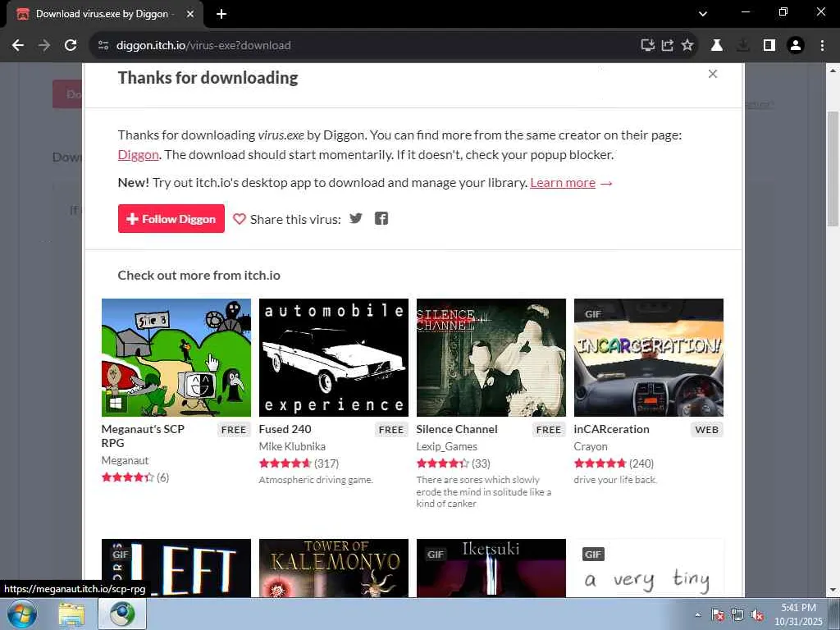Viewport: 840px width, 630px height.
Task: Reload the page with the refresh icon
Action: coord(71,46)
